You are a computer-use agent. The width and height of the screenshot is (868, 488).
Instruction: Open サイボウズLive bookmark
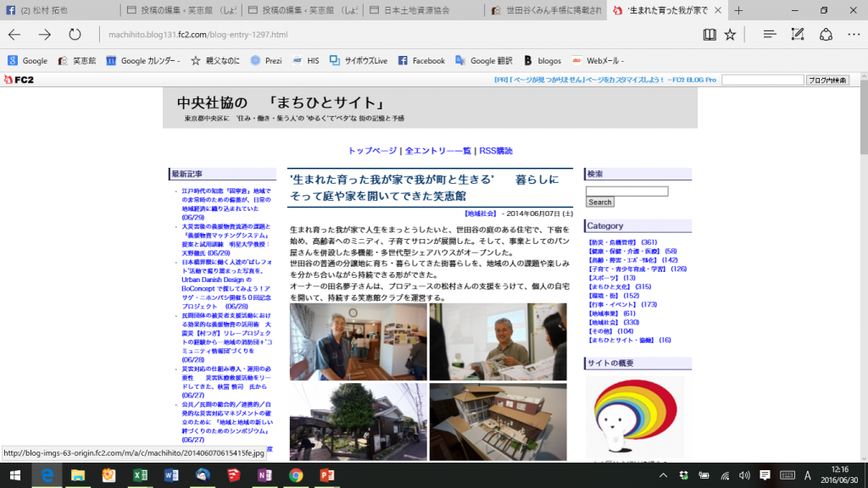point(359,60)
